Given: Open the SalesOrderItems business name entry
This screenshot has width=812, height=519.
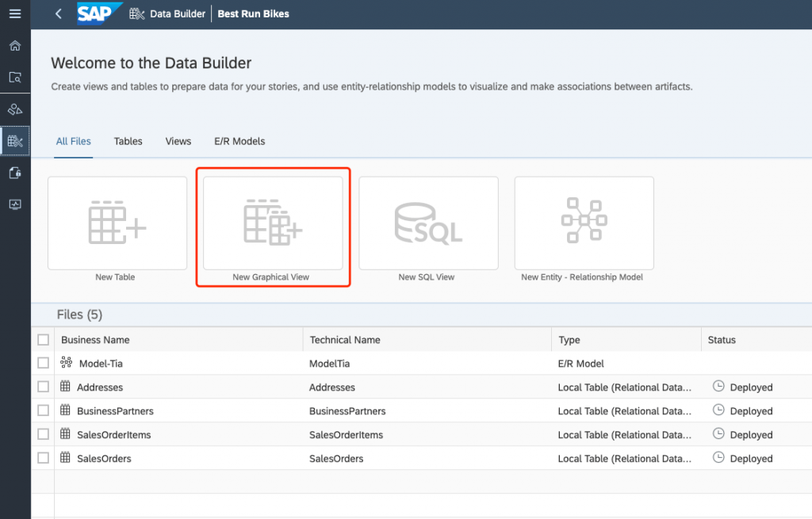Looking at the screenshot, I should 114,435.
